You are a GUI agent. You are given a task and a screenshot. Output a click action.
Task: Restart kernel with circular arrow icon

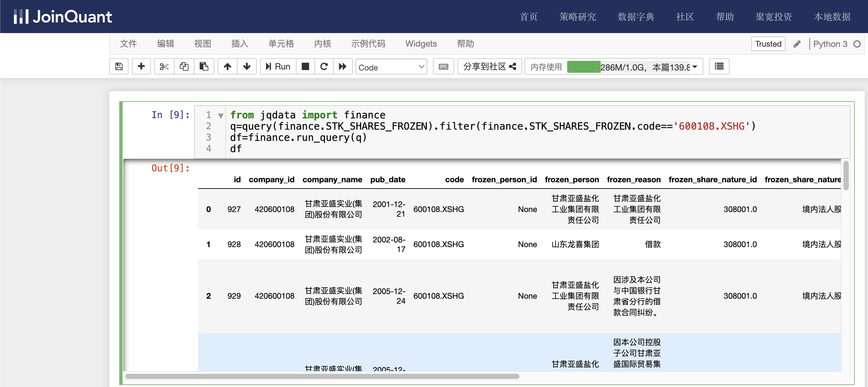click(x=324, y=66)
